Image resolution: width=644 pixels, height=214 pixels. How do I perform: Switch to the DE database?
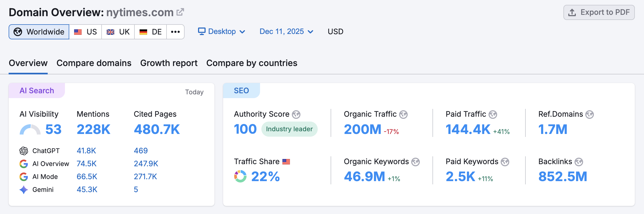[150, 32]
